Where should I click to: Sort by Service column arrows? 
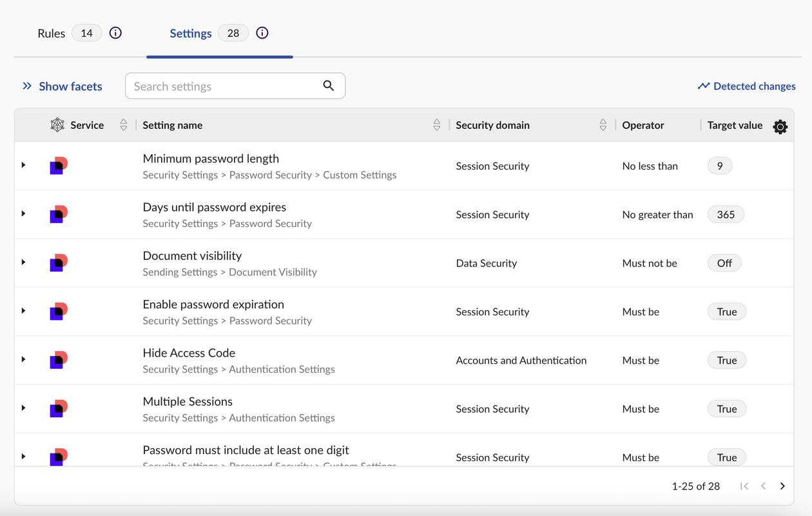tap(123, 125)
